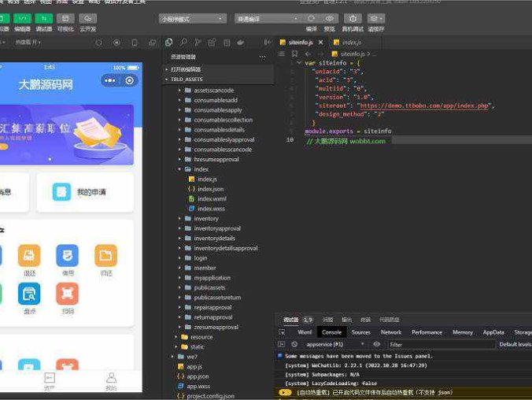Click the preview eye icon in toolbar

click(330, 18)
